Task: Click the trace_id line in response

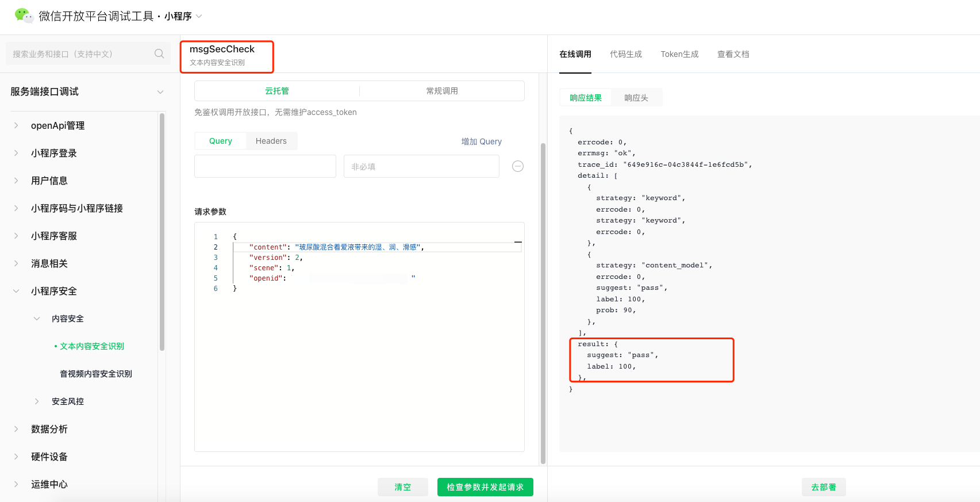Action: point(665,164)
